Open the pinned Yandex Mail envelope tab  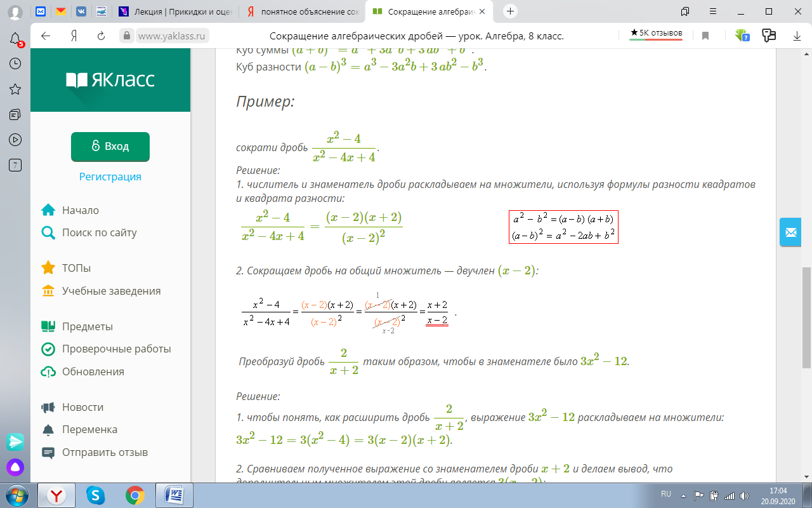click(x=60, y=11)
